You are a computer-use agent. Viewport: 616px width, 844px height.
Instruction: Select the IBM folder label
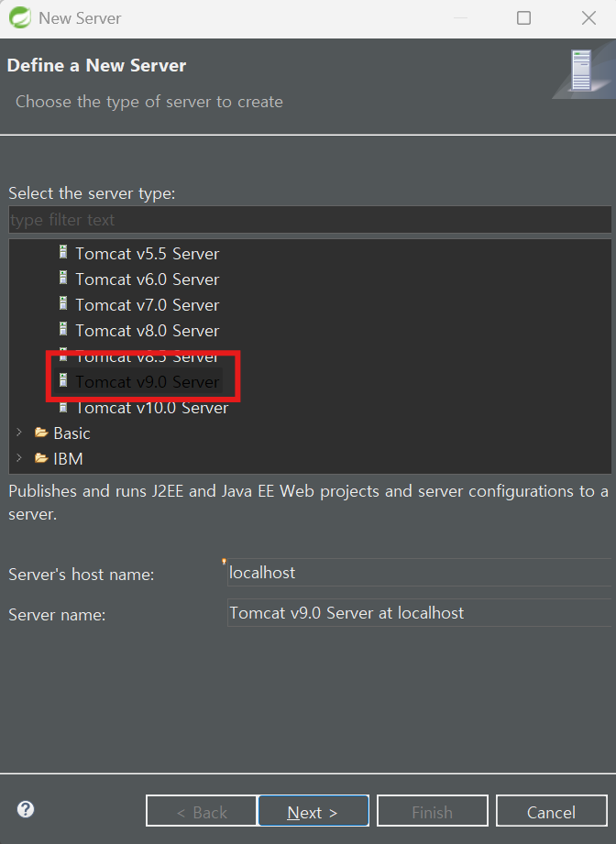[68, 459]
